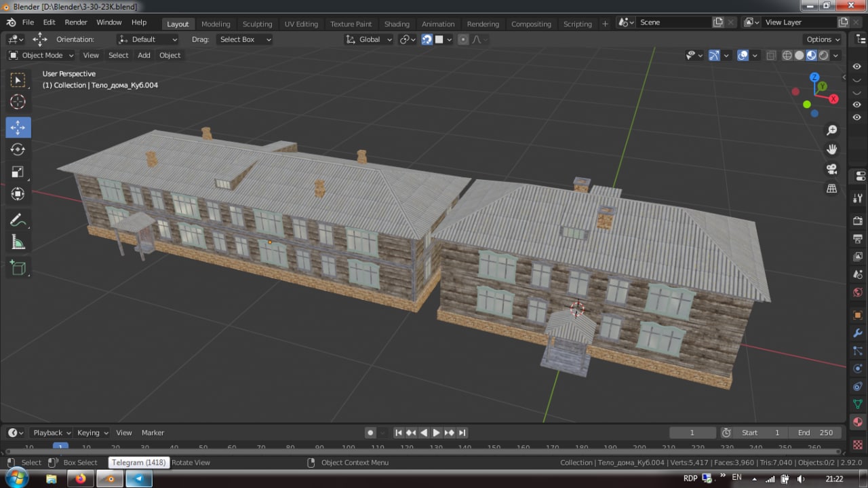The image size is (868, 488).
Task: Open the Drag Select Box dropdown
Action: pos(244,39)
